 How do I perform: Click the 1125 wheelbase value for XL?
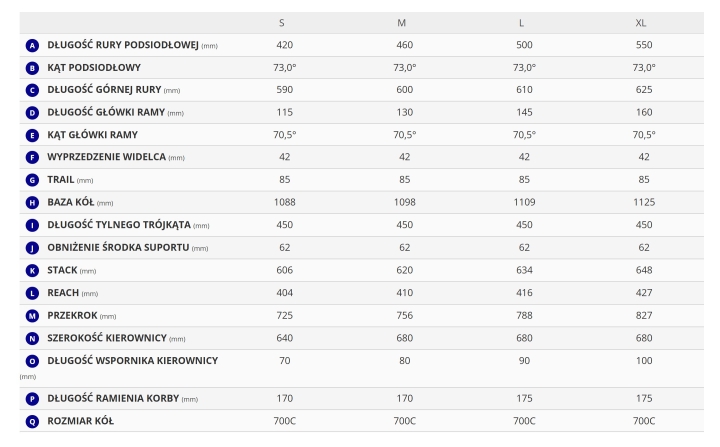click(641, 202)
